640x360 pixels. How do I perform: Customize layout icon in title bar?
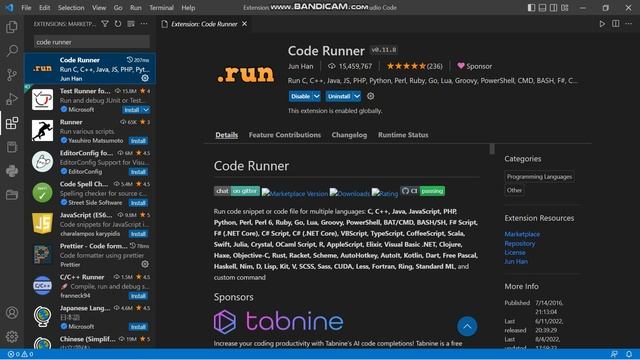pyautogui.click(x=565, y=8)
